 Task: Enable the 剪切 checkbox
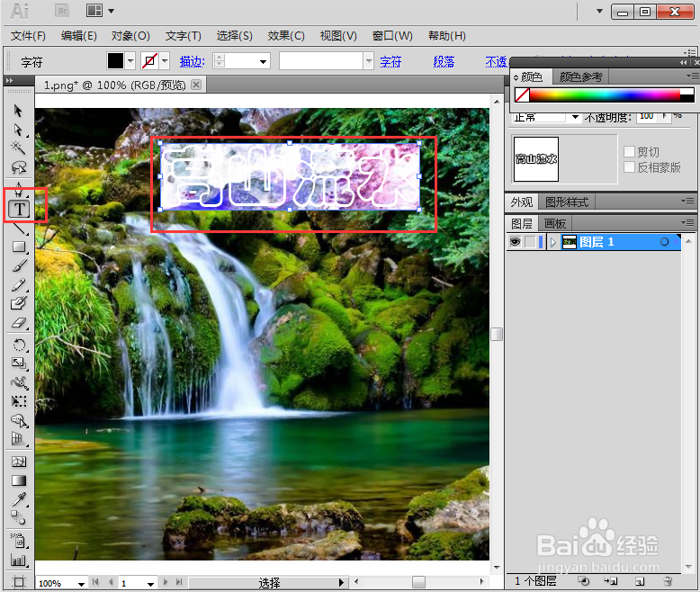(629, 152)
